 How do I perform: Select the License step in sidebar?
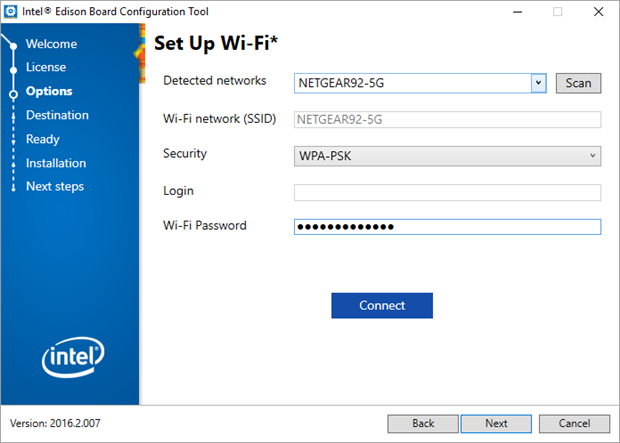(x=46, y=67)
